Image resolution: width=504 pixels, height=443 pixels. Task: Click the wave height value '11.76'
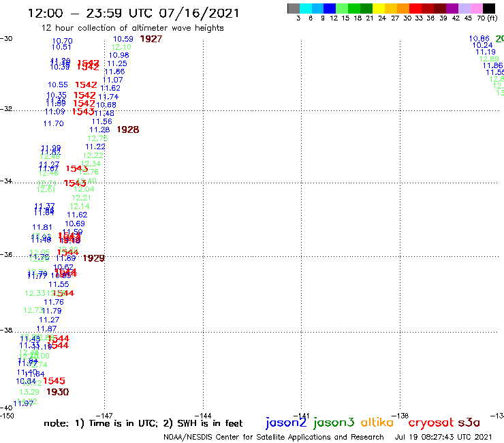click(x=54, y=302)
